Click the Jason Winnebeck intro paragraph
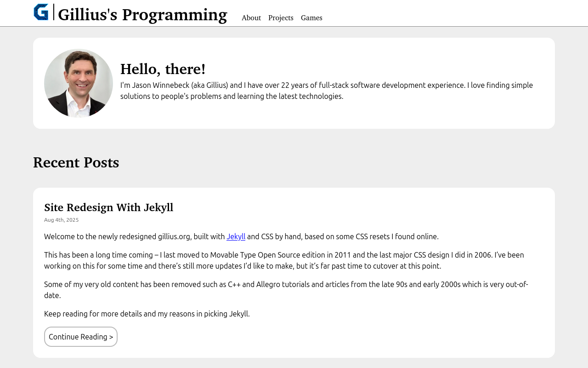 (326, 91)
